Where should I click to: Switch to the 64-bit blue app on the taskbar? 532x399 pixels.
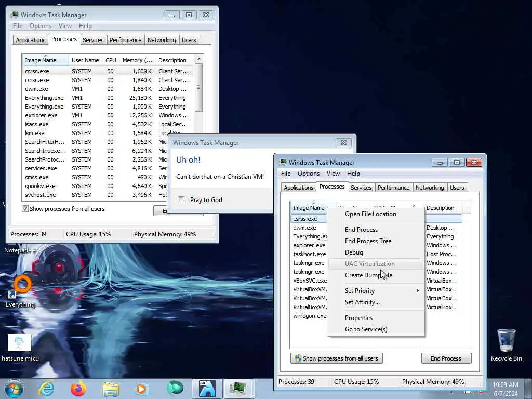point(207,389)
